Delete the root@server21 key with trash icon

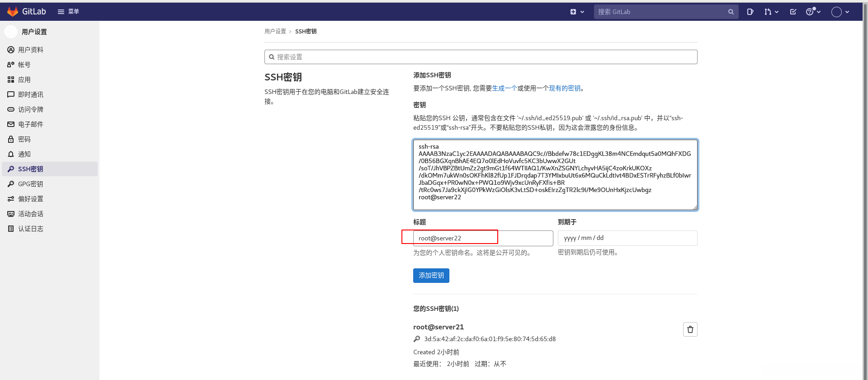(690, 329)
